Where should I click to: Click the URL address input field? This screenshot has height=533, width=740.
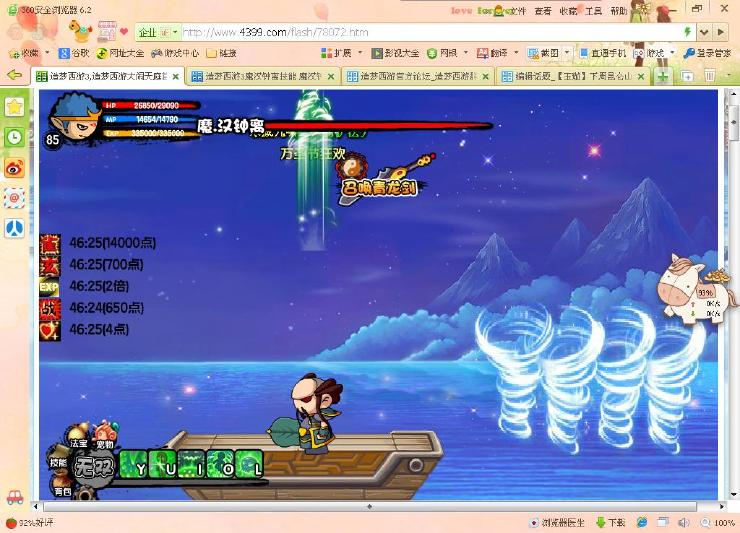tap(432, 32)
